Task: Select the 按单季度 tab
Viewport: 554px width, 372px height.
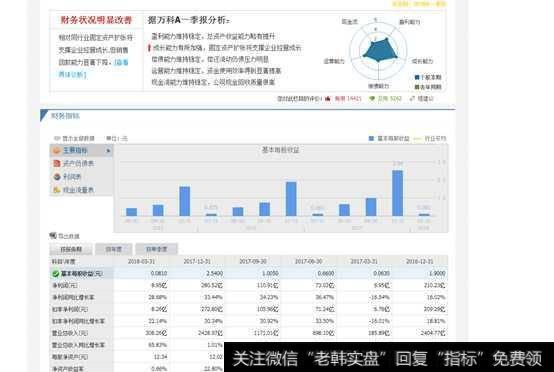Action: (x=157, y=249)
